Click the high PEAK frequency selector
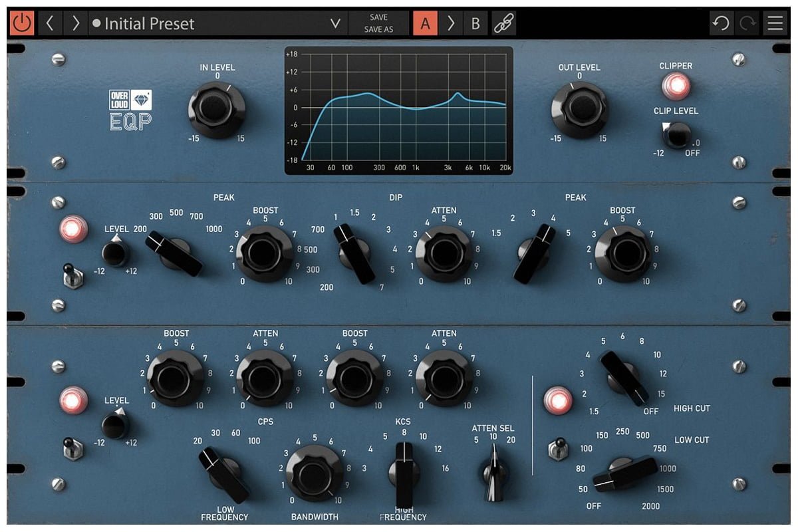798x532 pixels. coord(534,253)
